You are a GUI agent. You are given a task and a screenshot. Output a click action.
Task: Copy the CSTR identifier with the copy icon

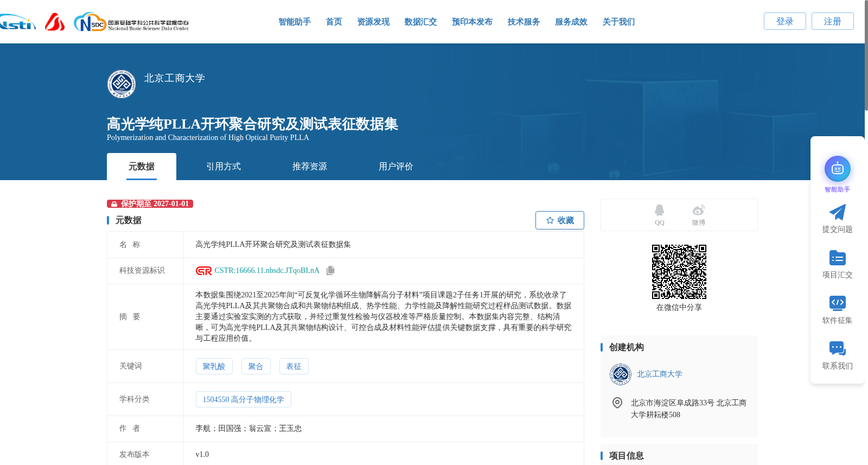point(330,270)
